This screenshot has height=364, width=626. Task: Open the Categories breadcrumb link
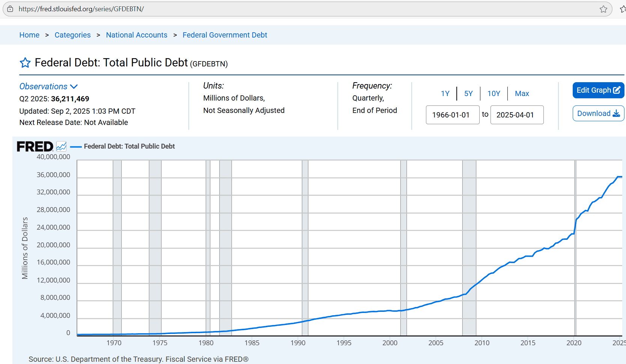[x=72, y=35]
